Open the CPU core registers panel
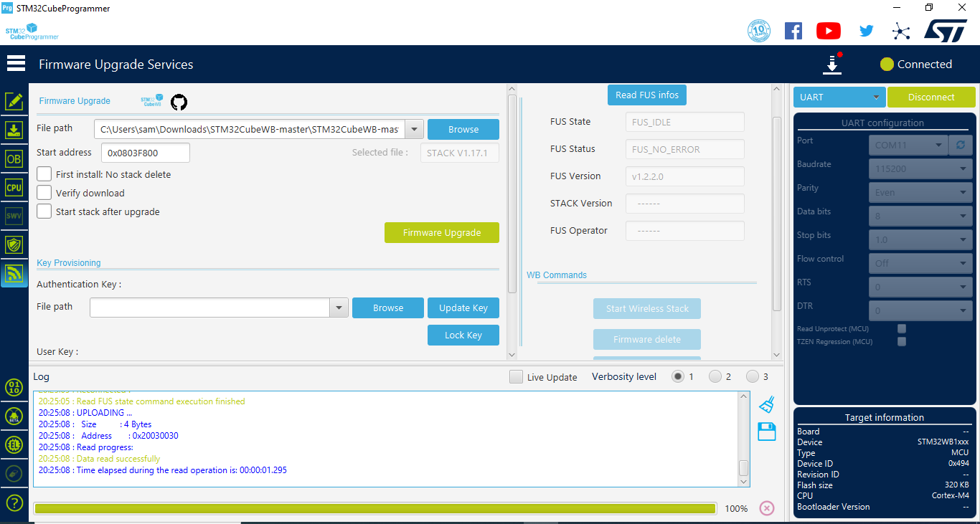 (14, 187)
